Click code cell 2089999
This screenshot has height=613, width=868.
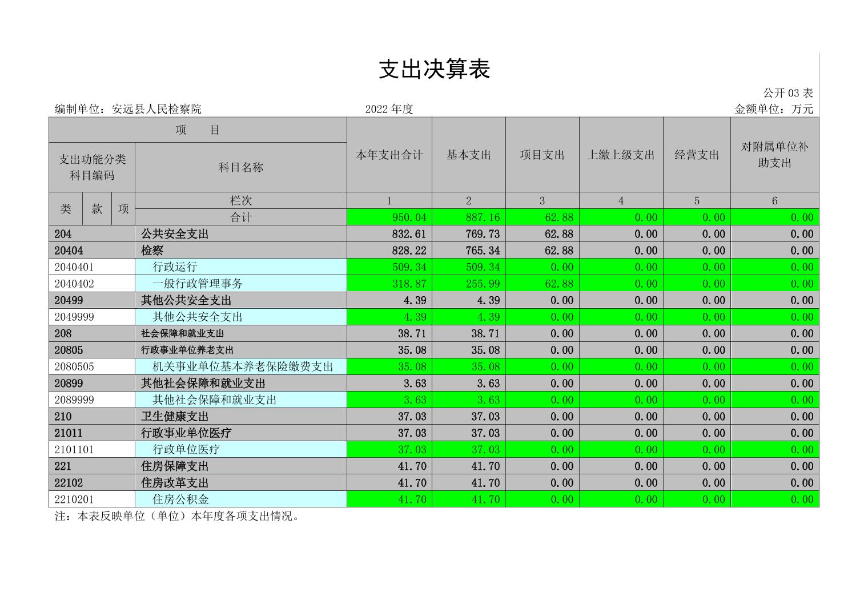[x=92, y=400]
